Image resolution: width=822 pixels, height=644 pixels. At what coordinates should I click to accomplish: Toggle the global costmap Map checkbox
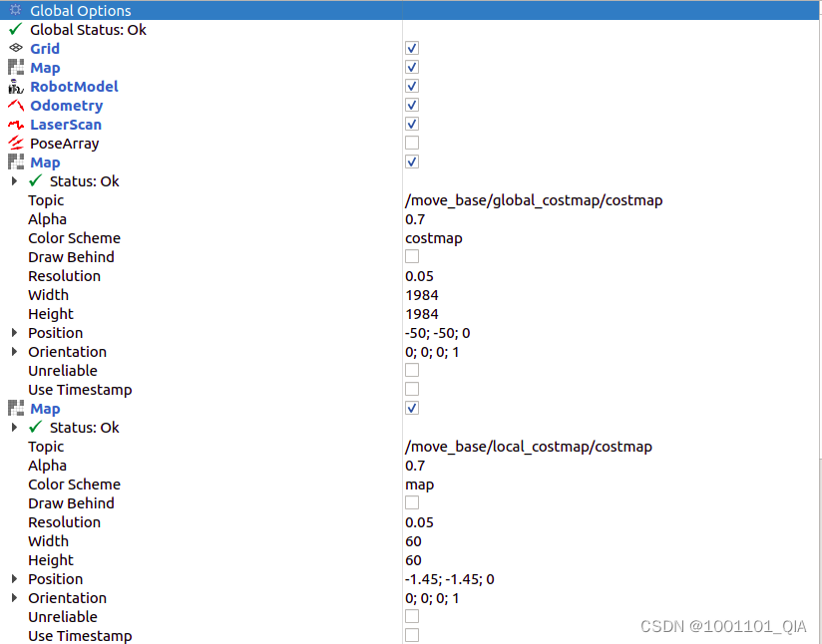(412, 161)
